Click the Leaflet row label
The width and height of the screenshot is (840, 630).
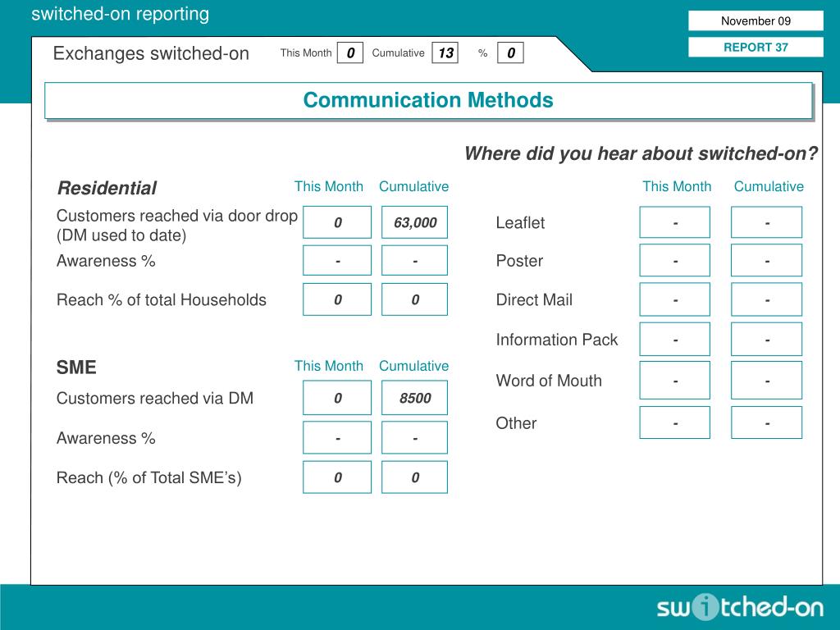[x=520, y=222]
